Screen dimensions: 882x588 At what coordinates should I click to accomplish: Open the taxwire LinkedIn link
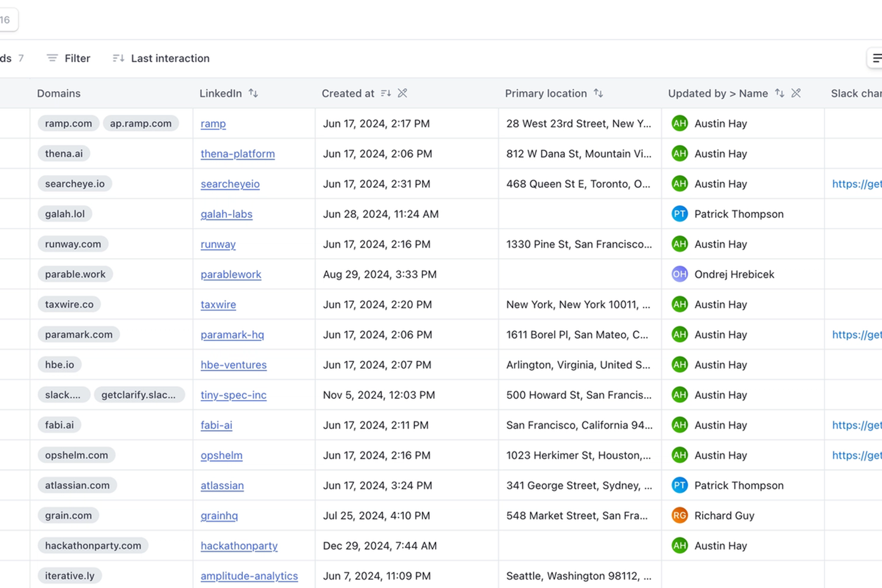(x=218, y=304)
